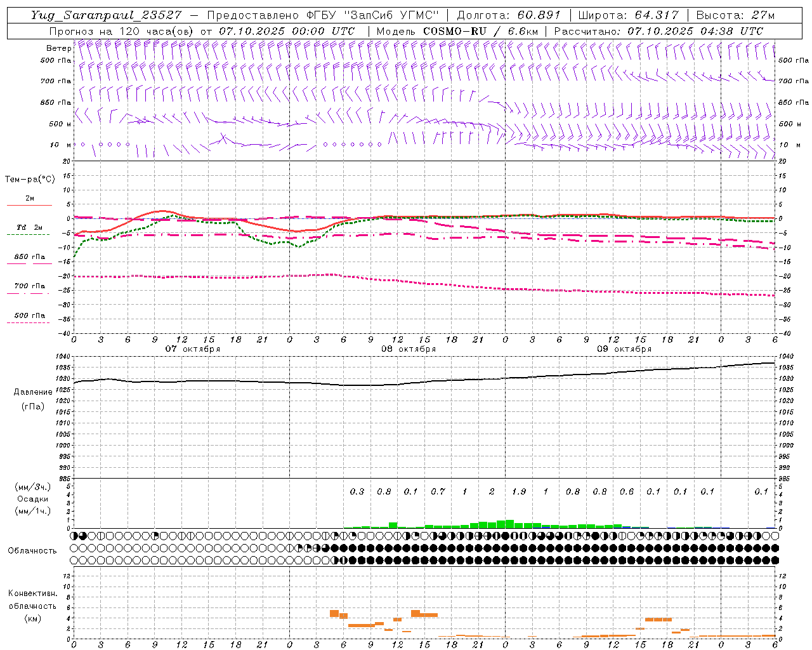Select the Td 2м dew point legend entry
Image resolution: width=812 pixels, height=650 pixels.
[29, 228]
